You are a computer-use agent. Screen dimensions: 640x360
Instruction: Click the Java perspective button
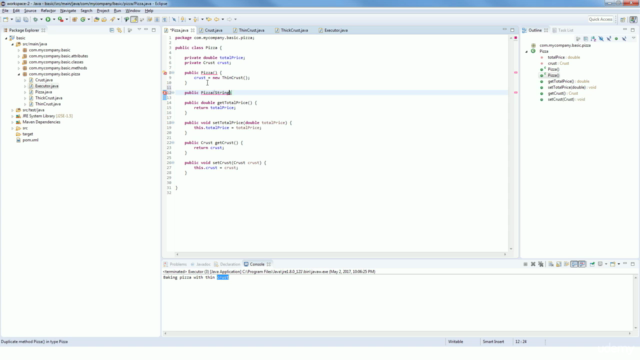click(x=633, y=19)
